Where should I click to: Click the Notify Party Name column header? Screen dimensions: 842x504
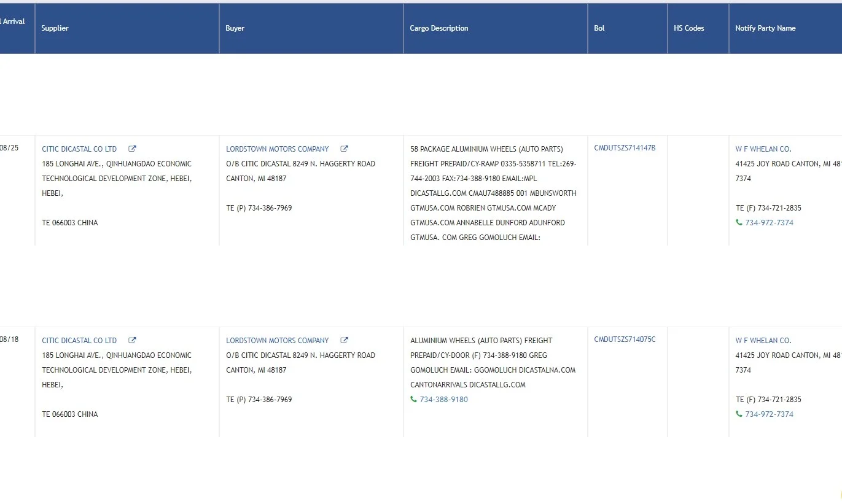(765, 28)
